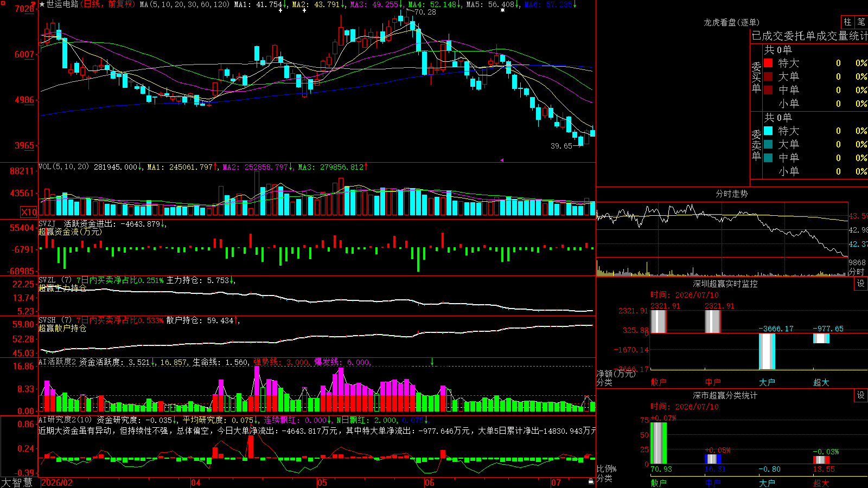The height and width of the screenshot is (488, 868).
Task: Click the AI研究度2(10) indicator name
Action: pos(66,420)
